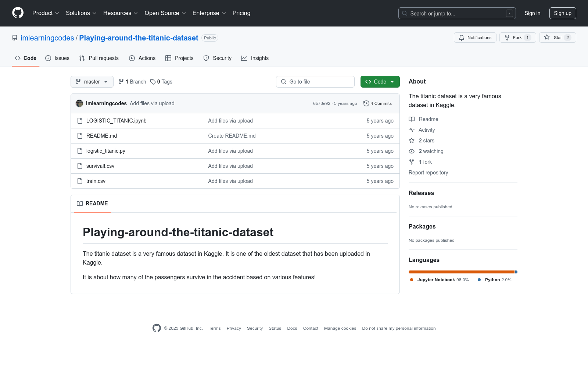Switch to the Issues tab
The image size is (588, 368).
(57, 58)
